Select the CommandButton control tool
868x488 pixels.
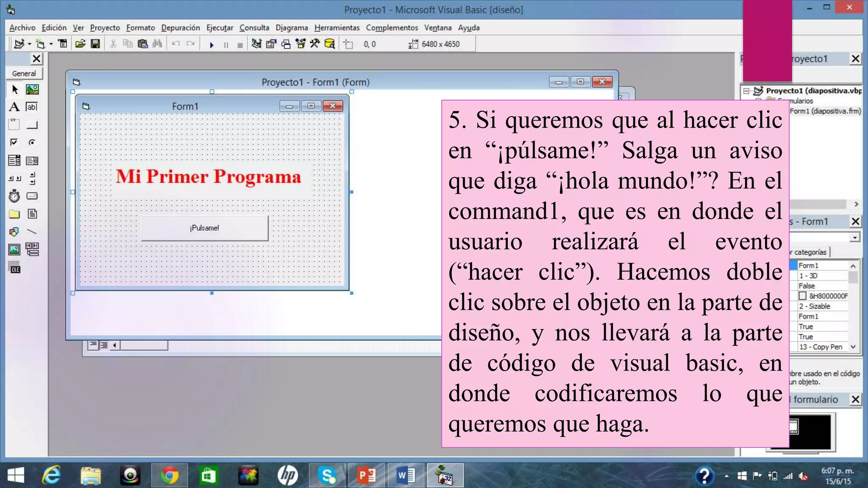(x=32, y=125)
